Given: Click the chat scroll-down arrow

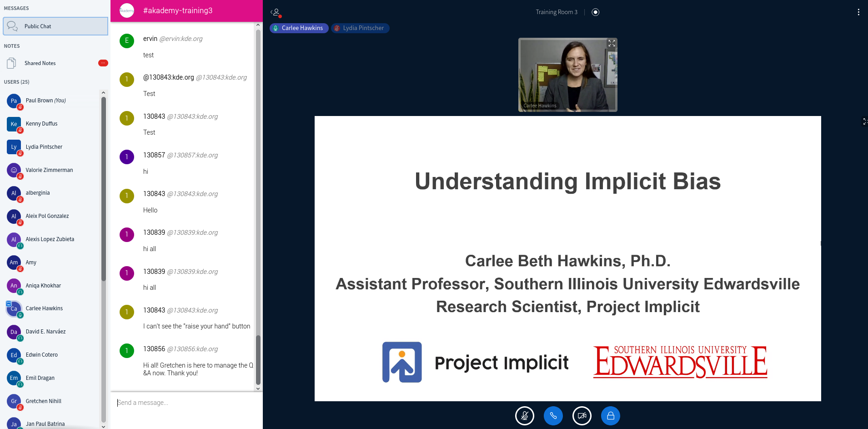Looking at the screenshot, I should [258, 389].
